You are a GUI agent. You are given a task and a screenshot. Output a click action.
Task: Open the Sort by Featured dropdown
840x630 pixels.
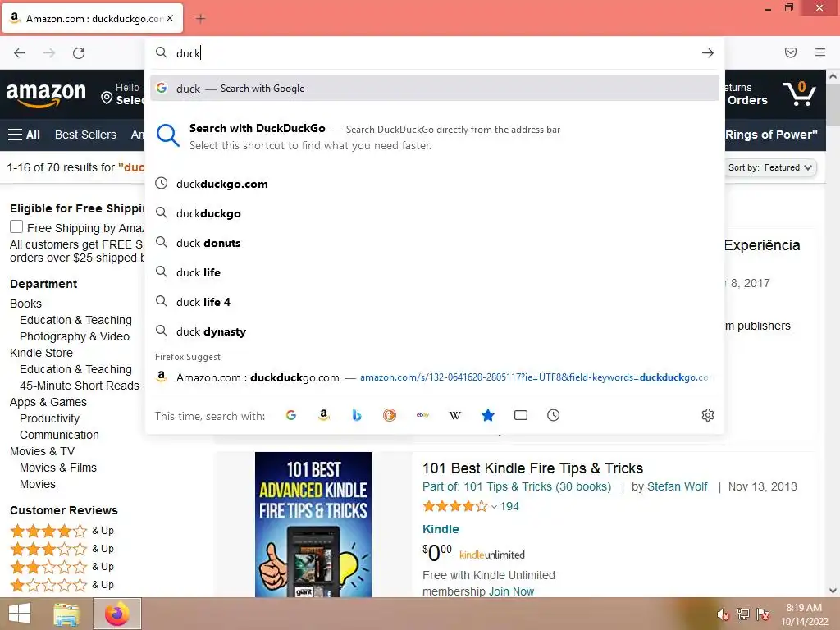pyautogui.click(x=769, y=167)
